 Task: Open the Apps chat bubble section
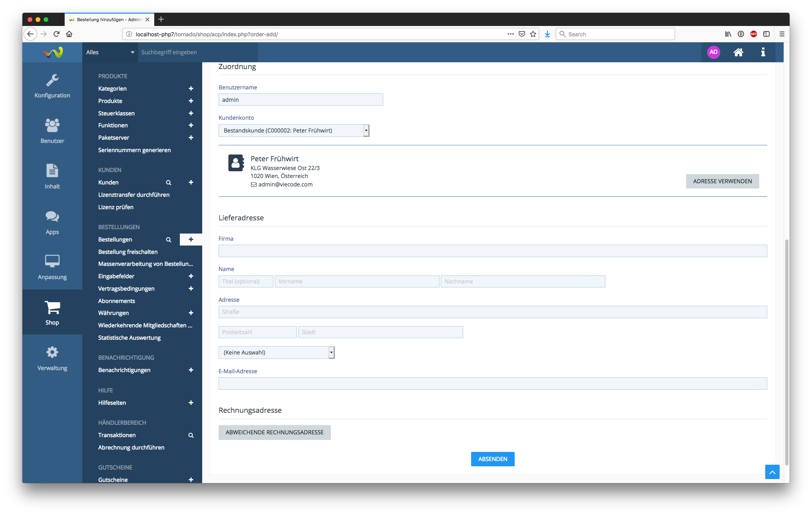click(52, 222)
